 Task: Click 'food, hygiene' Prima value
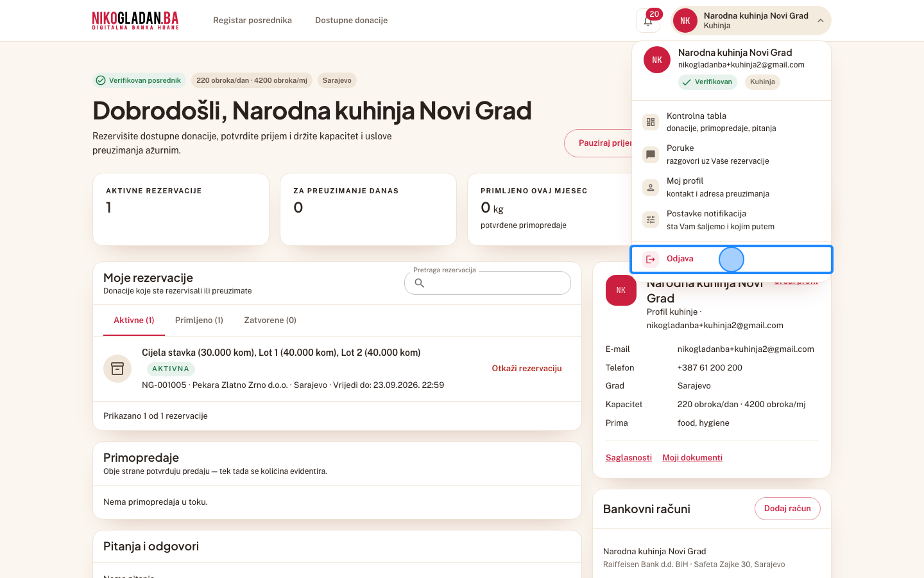(x=703, y=423)
